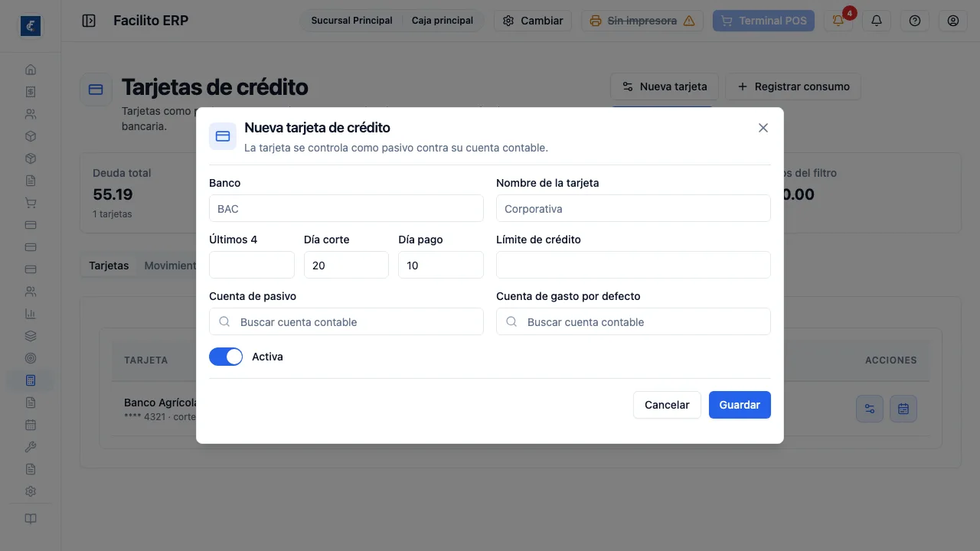Screen dimensions: 980x551
Task: Open the wrench tools icon in the sidebar
Action: (x=31, y=447)
